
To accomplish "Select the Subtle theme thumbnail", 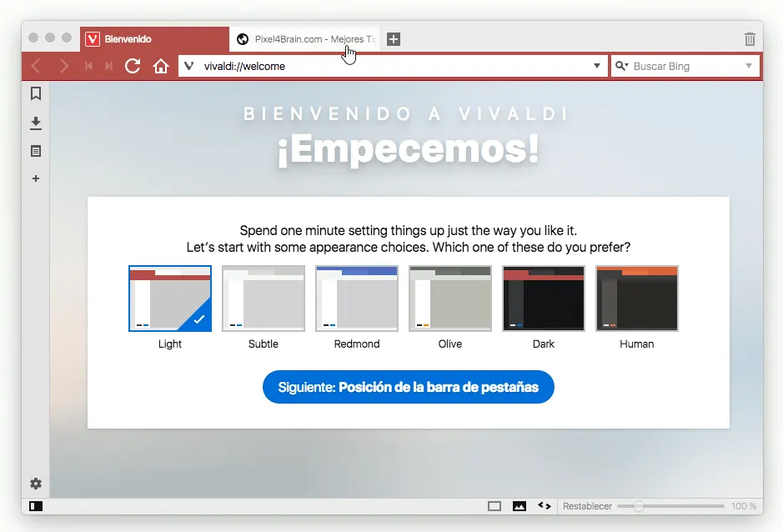I will (x=264, y=299).
